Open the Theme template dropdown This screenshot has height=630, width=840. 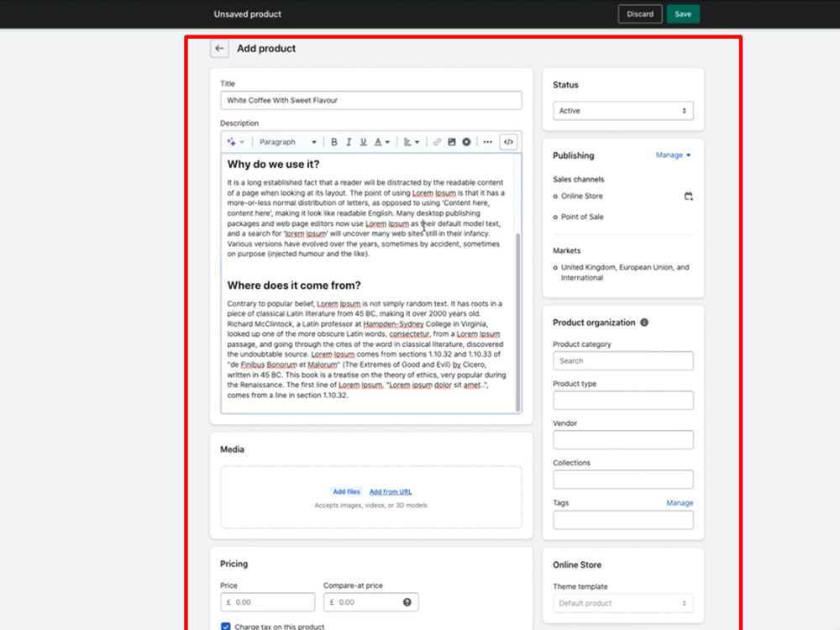coord(623,603)
